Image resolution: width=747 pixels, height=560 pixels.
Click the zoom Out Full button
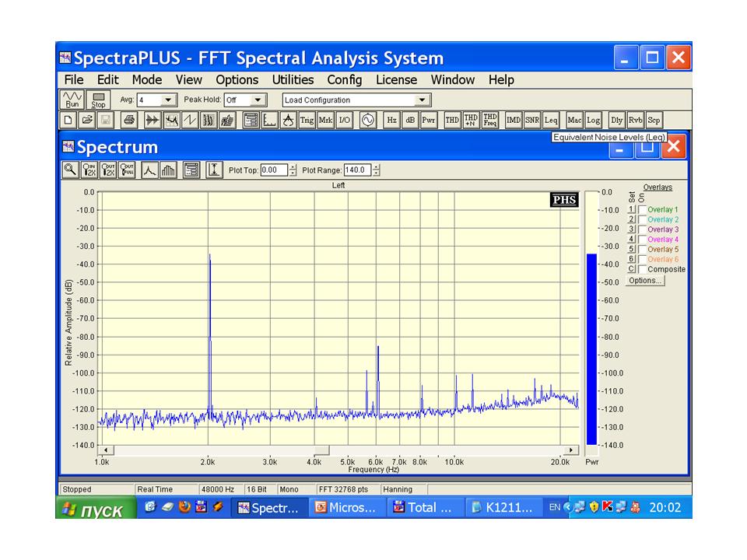click(127, 170)
